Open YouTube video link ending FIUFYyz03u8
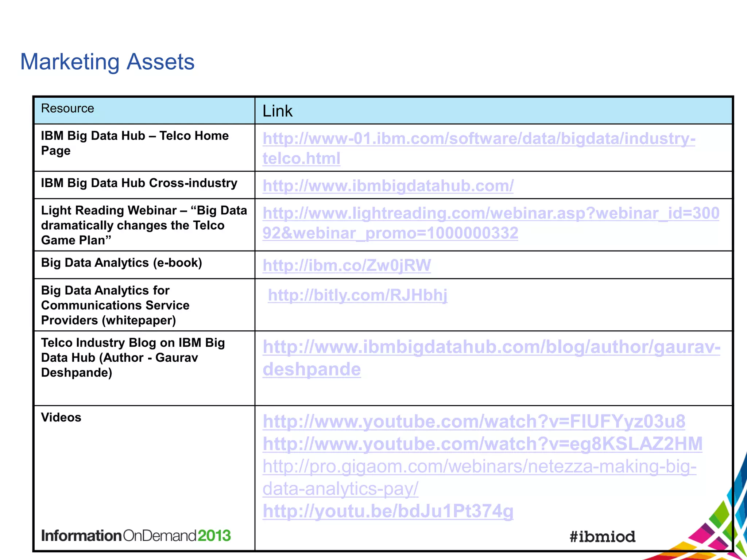The image size is (747, 560). 474,421
